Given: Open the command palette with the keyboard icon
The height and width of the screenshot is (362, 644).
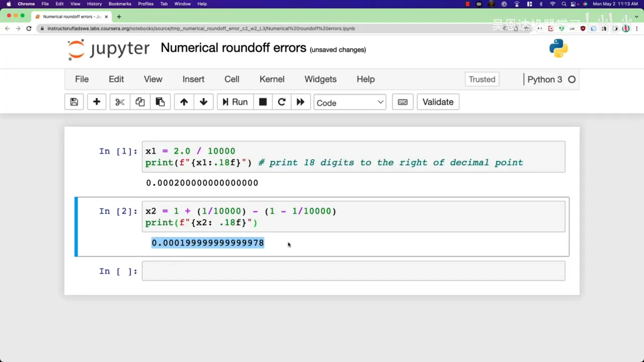Looking at the screenshot, I should point(402,102).
